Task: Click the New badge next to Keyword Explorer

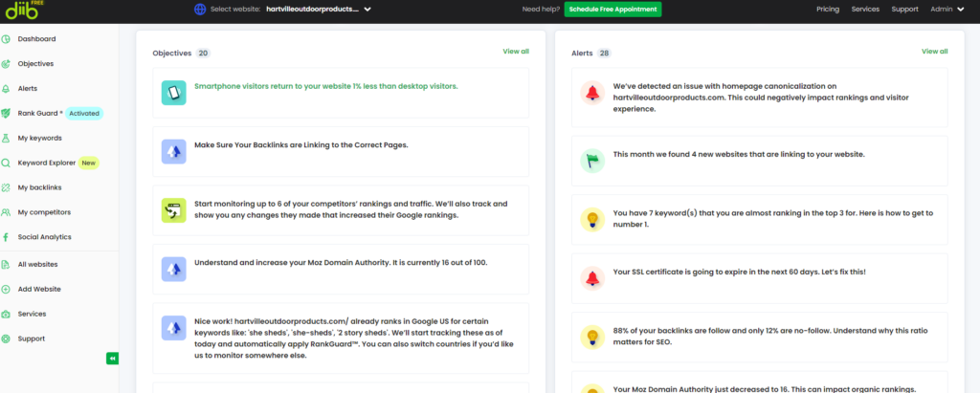Action: tap(89, 164)
